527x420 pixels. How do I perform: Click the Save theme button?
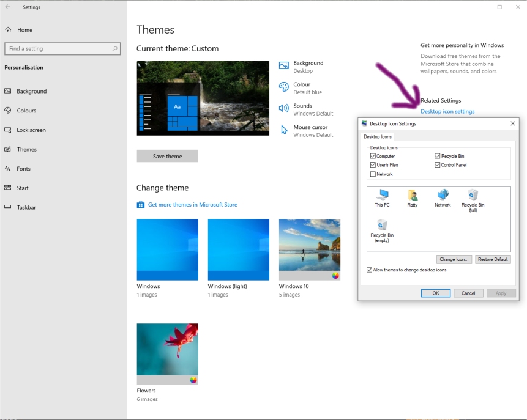[x=167, y=156]
